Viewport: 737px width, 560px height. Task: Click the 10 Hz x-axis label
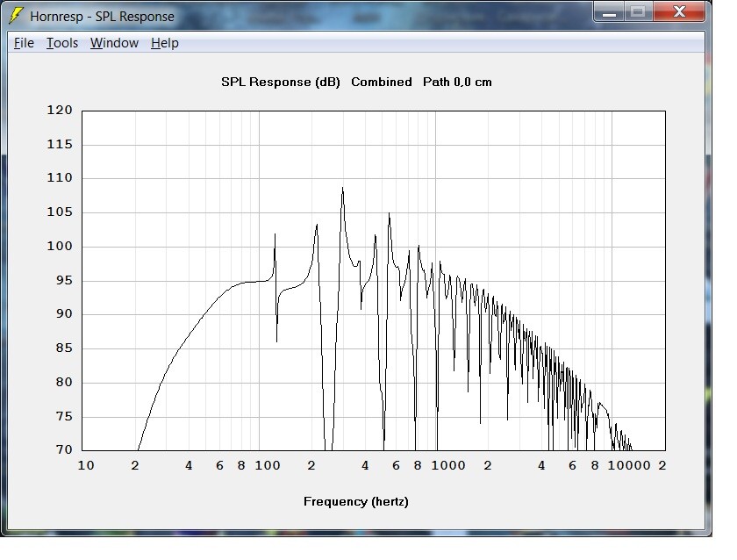pyautogui.click(x=86, y=465)
